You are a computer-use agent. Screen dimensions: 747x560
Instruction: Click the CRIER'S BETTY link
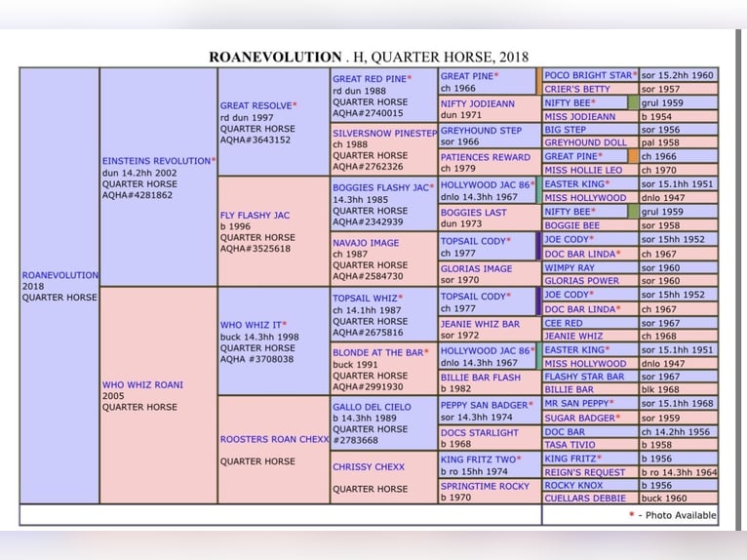coord(577,89)
